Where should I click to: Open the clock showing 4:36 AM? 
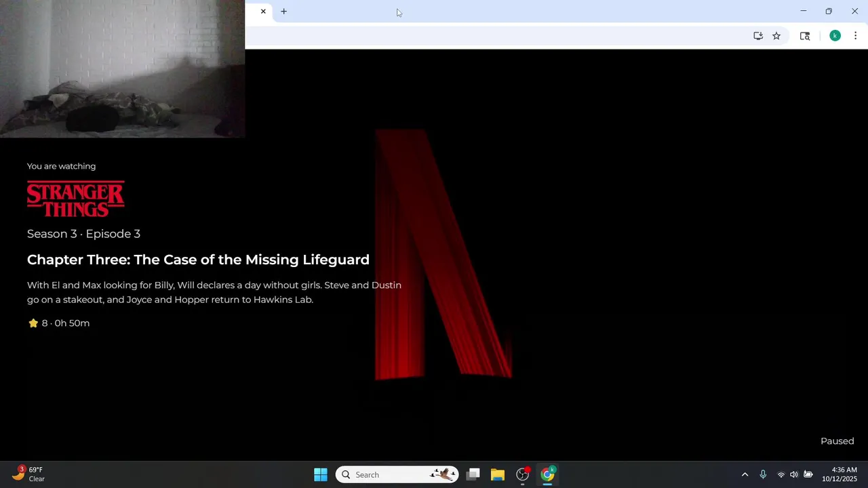tap(840, 474)
